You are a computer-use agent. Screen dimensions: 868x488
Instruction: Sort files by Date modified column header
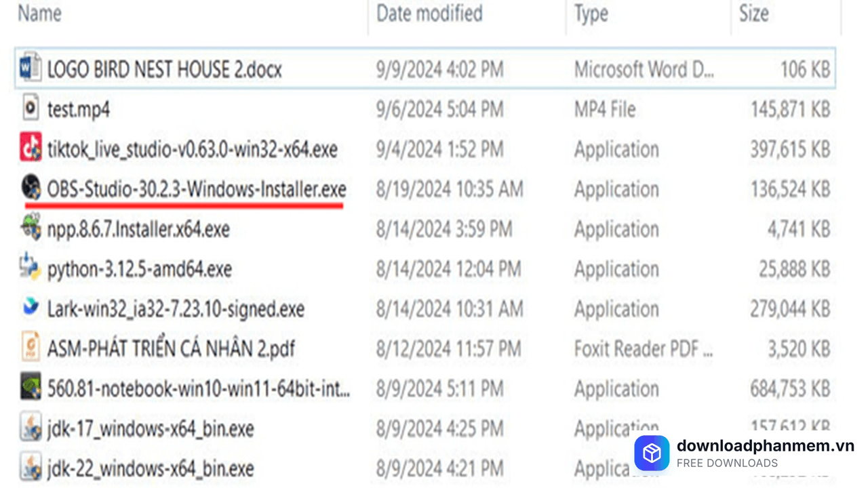(429, 14)
